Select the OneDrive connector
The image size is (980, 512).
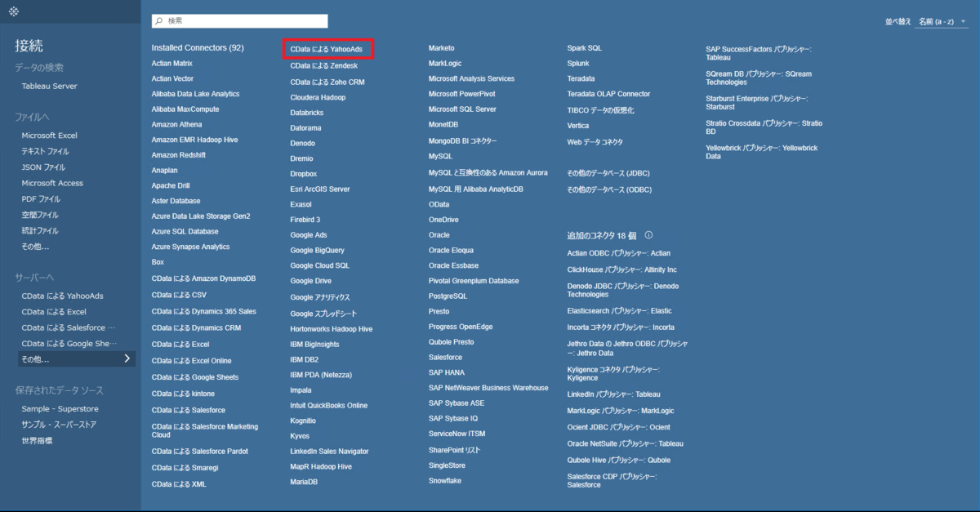tap(443, 220)
